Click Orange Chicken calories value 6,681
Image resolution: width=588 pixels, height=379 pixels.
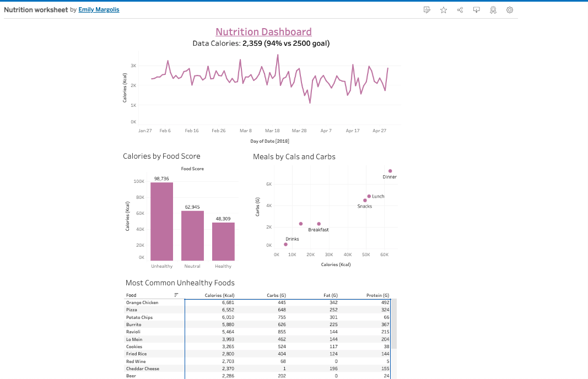click(228, 302)
